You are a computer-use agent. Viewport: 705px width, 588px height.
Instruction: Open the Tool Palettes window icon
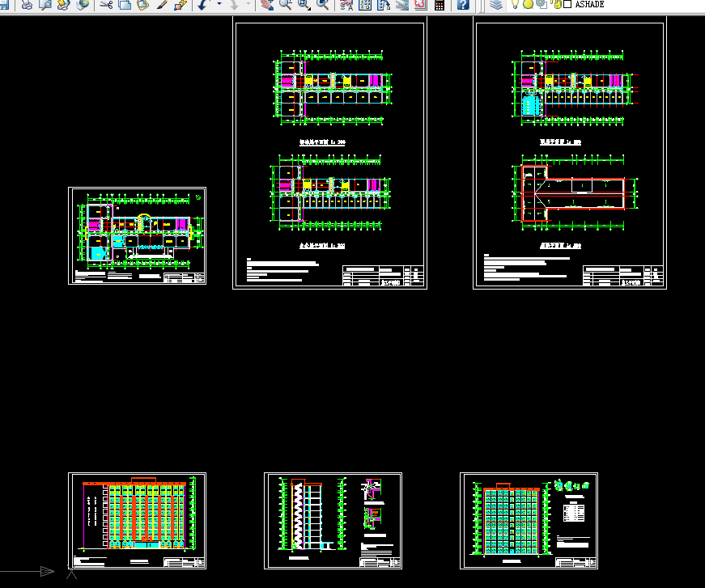pyautogui.click(x=384, y=5)
